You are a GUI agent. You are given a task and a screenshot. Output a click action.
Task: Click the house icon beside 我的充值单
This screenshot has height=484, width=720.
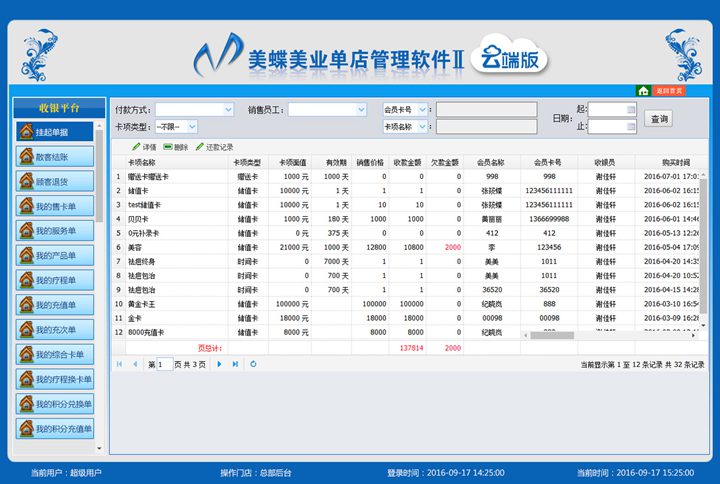coord(26,304)
